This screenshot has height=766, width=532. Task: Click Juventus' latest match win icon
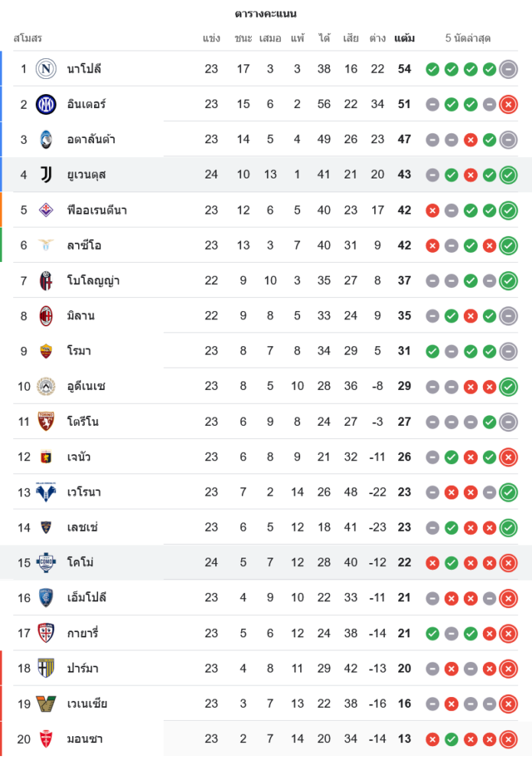coord(508,175)
